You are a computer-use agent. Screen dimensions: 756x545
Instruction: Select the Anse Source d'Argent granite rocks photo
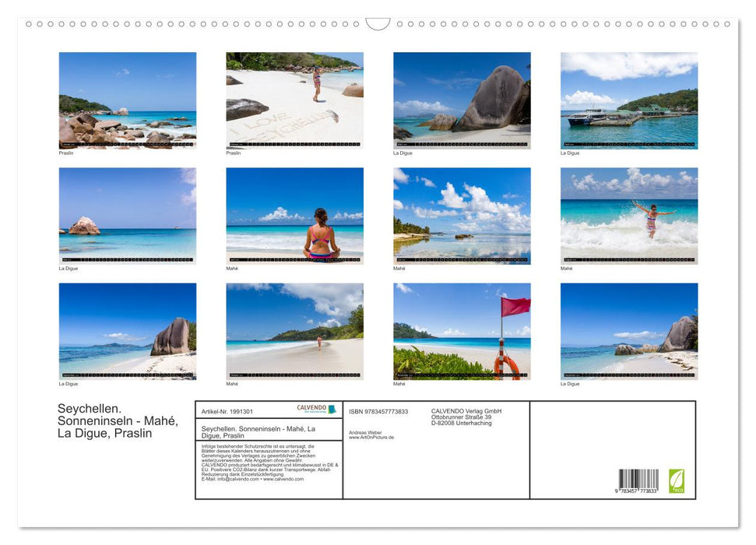click(x=460, y=100)
